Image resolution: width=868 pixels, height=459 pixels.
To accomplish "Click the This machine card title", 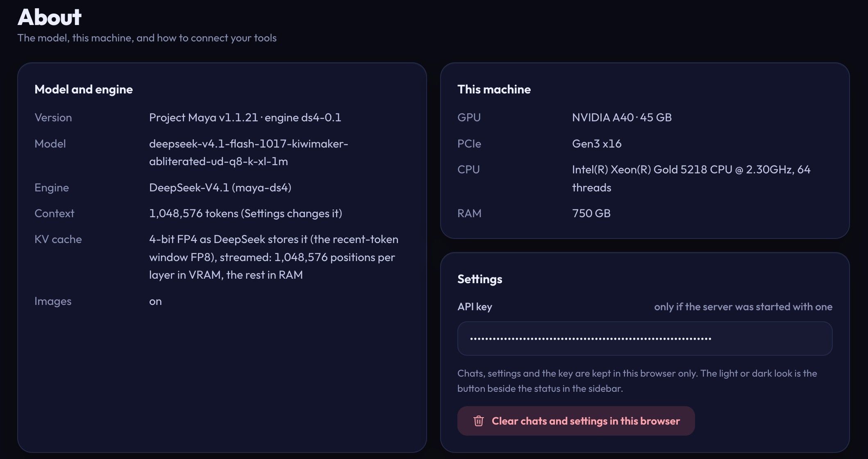I will (x=494, y=89).
